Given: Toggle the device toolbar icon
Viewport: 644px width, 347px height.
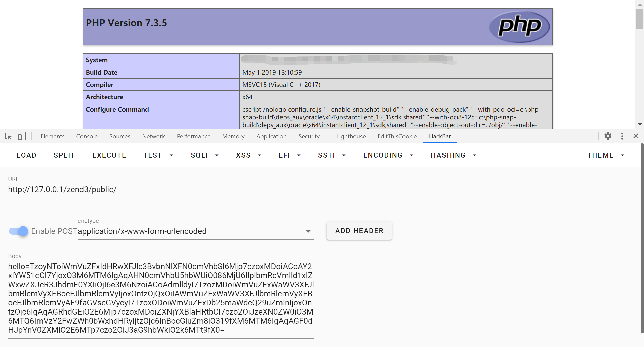Looking at the screenshot, I should 22,136.
